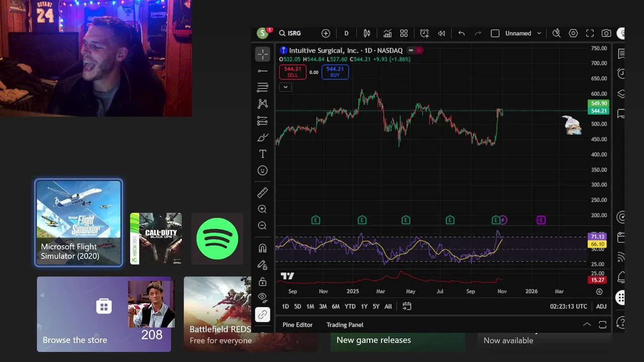Image resolution: width=644 pixels, height=362 pixels.
Task: Maximize the bottom panel
Action: (x=603, y=325)
